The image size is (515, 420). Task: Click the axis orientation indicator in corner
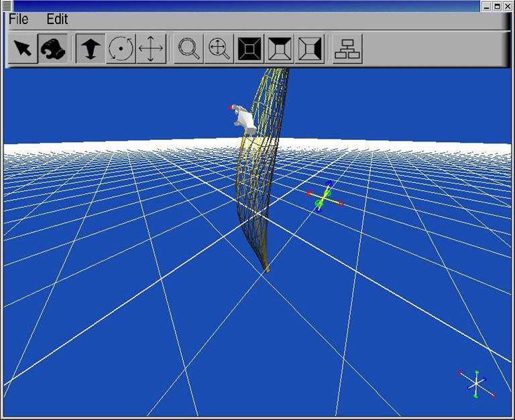[x=476, y=384]
